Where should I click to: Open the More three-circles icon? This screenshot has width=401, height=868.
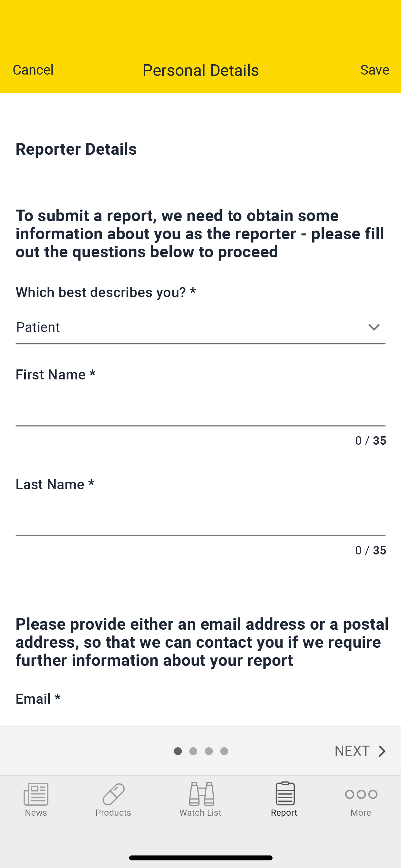[361, 794]
